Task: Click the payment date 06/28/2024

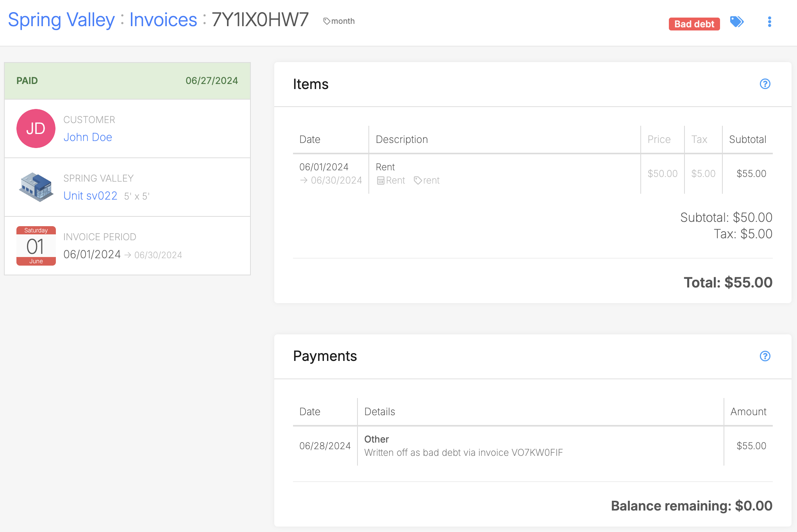Action: click(x=325, y=446)
